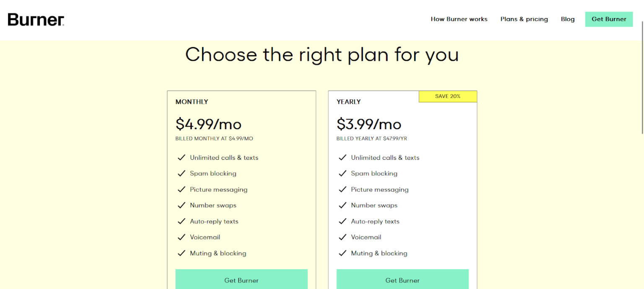Click the Burner logo in header
Image resolution: width=644 pixels, height=289 pixels.
(x=36, y=19)
